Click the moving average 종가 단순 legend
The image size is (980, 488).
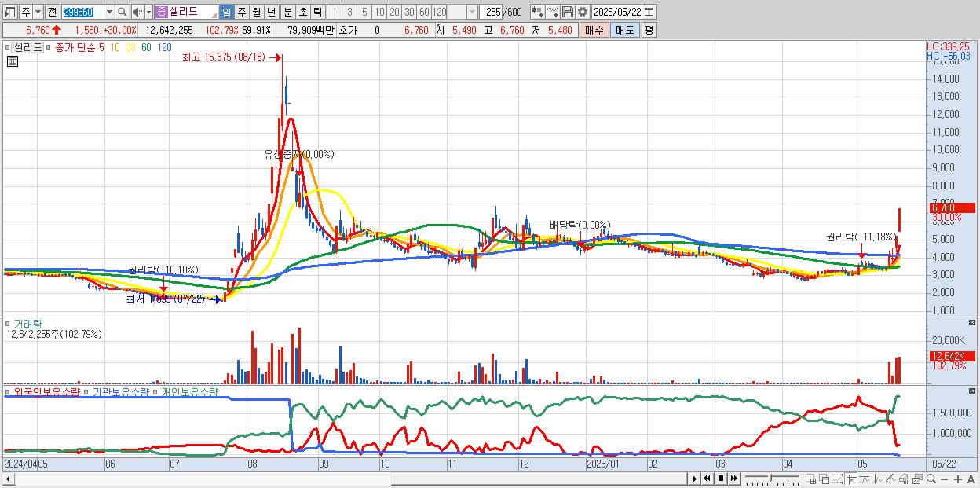[75, 48]
